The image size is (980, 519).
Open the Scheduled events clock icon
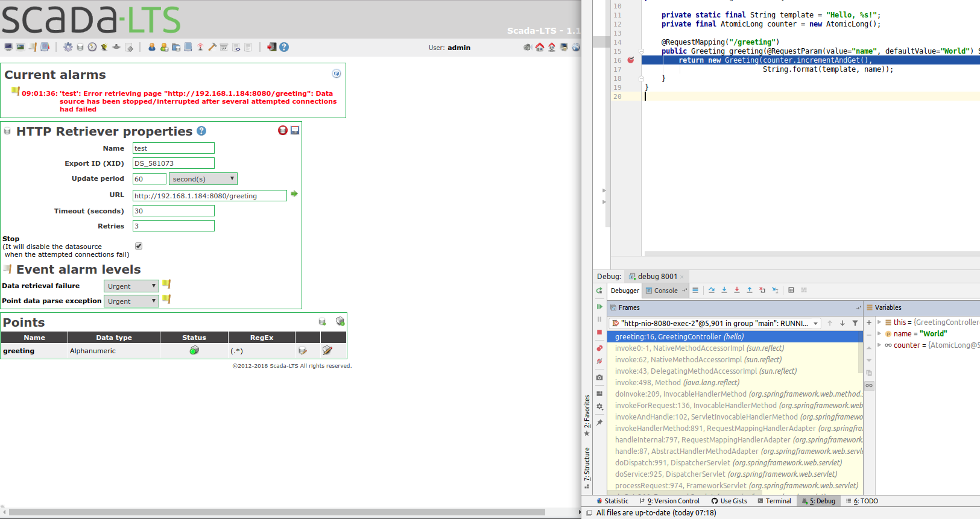pos(92,47)
